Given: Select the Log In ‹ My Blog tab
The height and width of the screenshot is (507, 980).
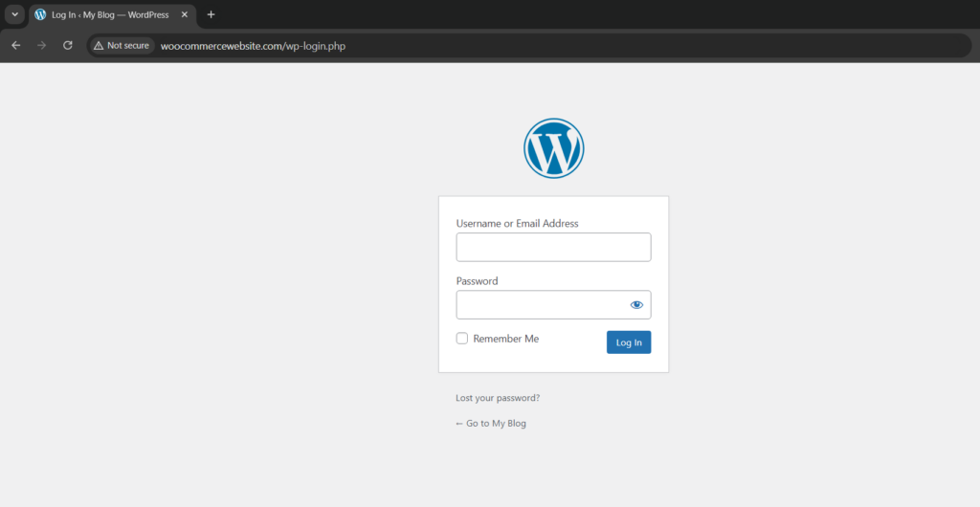Looking at the screenshot, I should coord(113,14).
